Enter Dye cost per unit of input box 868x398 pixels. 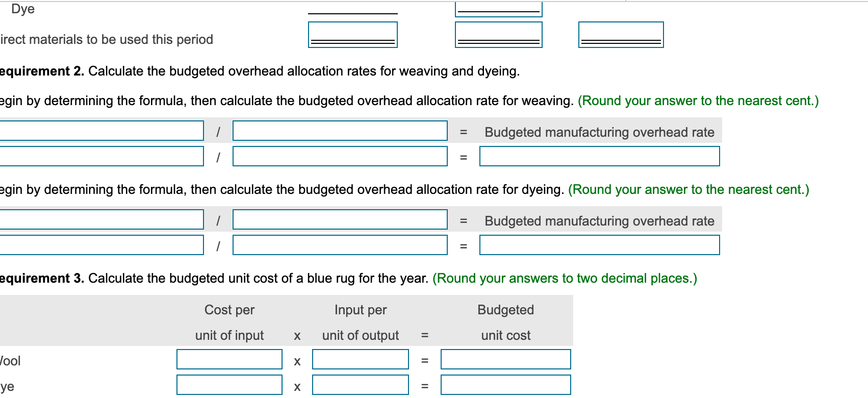pyautogui.click(x=229, y=385)
